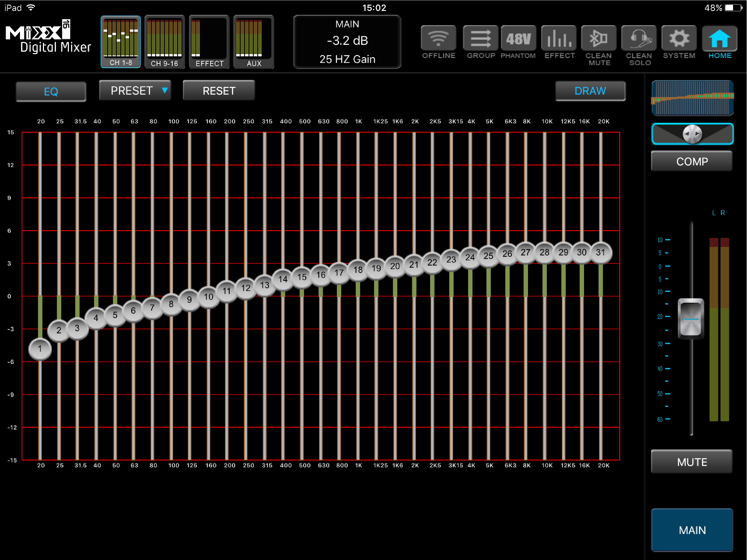Toggle the EQ on/off button
Screen dimensions: 747x560
(x=51, y=91)
